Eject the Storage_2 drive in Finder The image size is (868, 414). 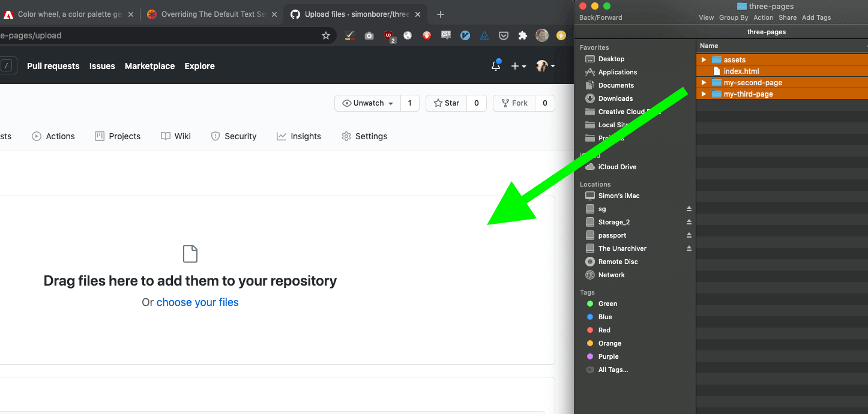click(x=689, y=222)
